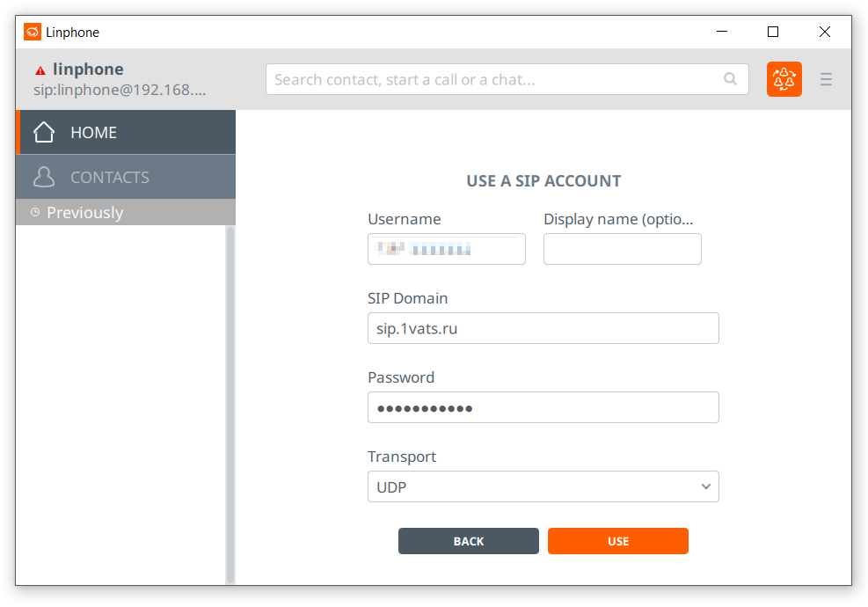Open the hamburger main menu
This screenshot has height=607, width=868.
(826, 79)
